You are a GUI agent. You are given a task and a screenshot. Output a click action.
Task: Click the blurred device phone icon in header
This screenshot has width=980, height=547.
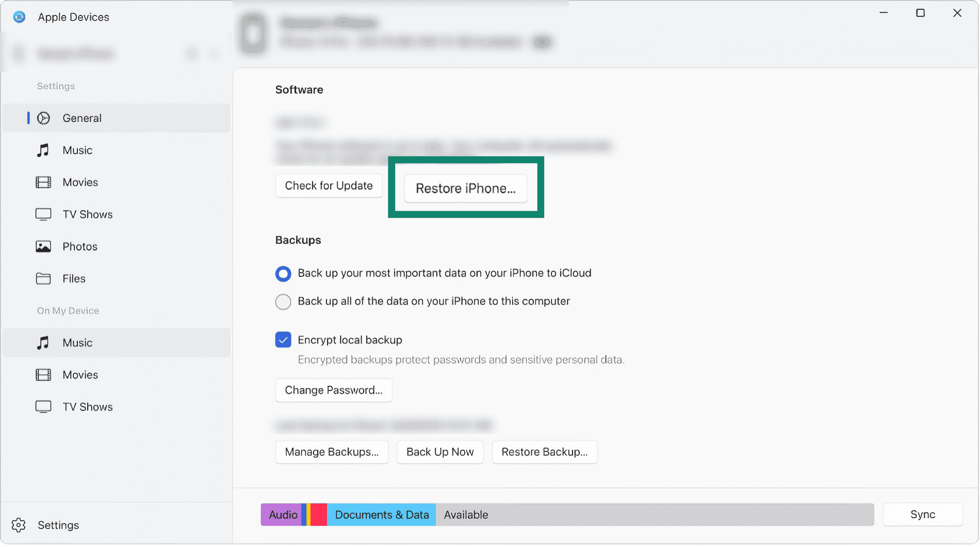(253, 34)
